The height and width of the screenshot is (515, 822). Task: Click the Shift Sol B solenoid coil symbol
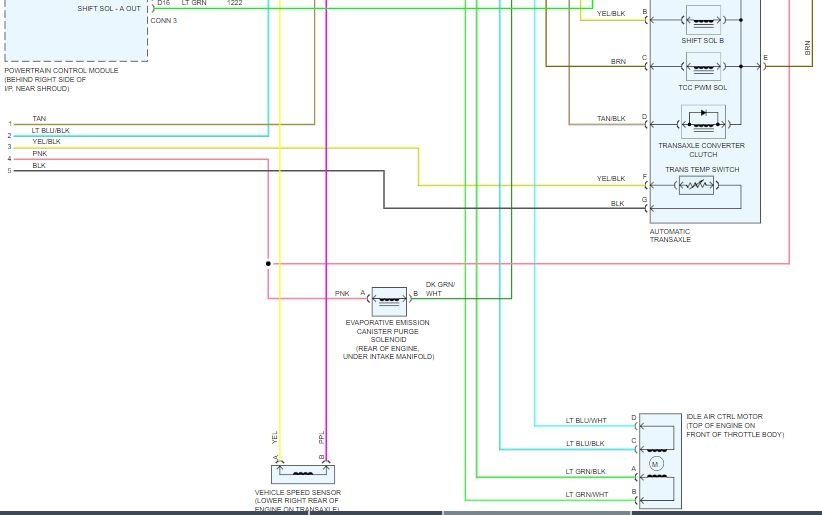(x=703, y=20)
